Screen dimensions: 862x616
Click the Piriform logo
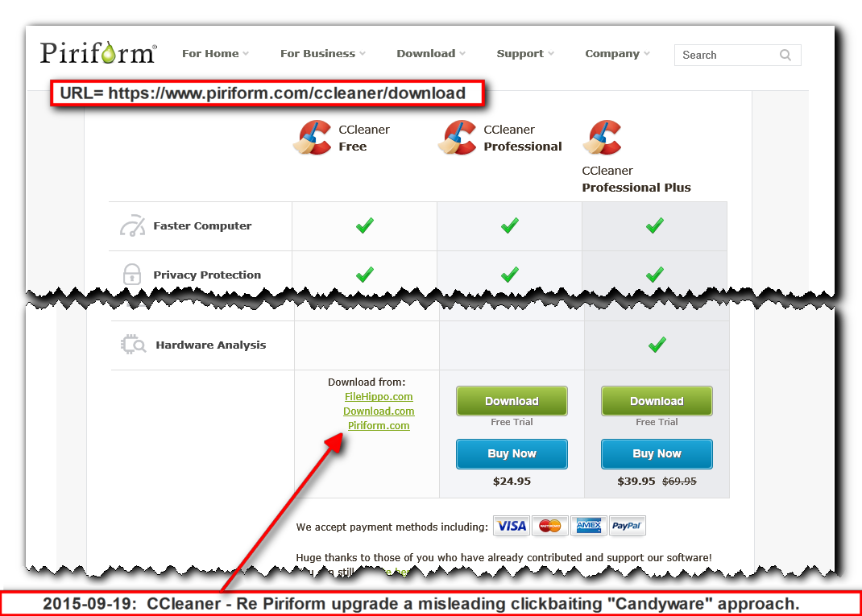[97, 52]
